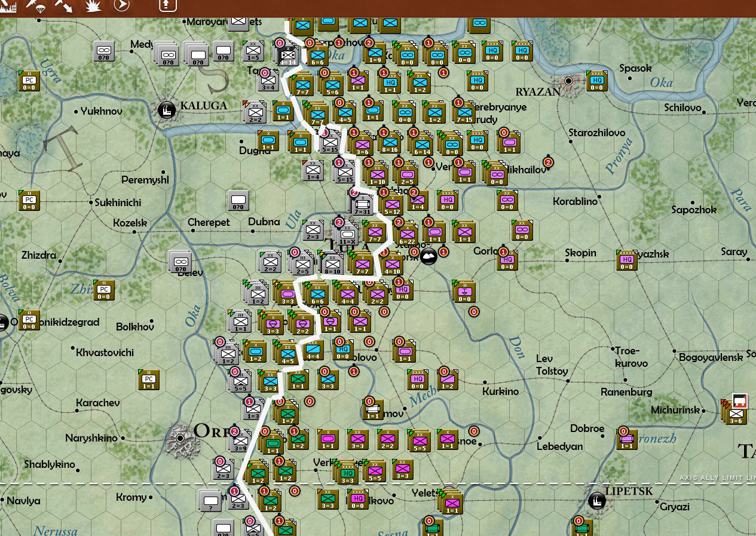Select the XXXXX HQ counter at Ryazhsk
This screenshot has height=536, width=756.
pyautogui.click(x=626, y=260)
